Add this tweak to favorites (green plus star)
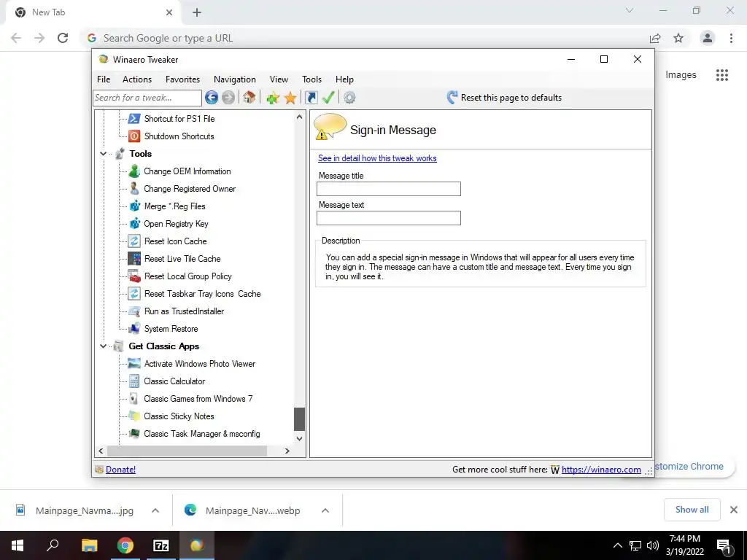 (273, 98)
